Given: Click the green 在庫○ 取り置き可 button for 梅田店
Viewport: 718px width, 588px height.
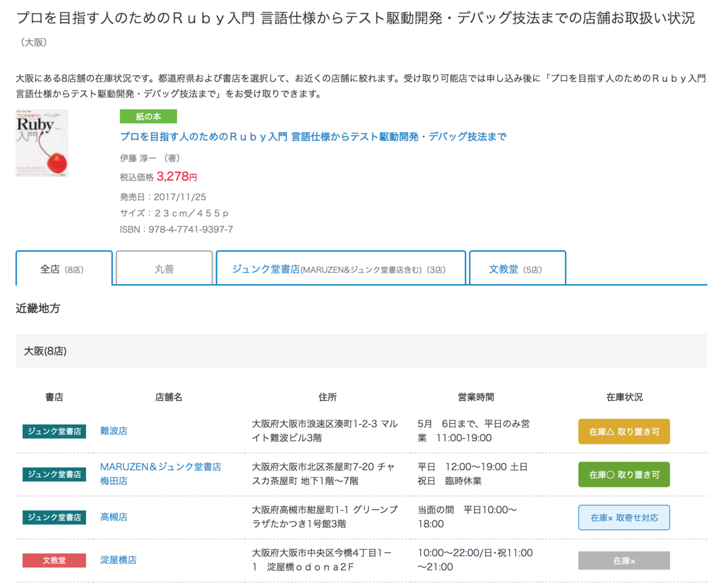Looking at the screenshot, I should click(623, 474).
